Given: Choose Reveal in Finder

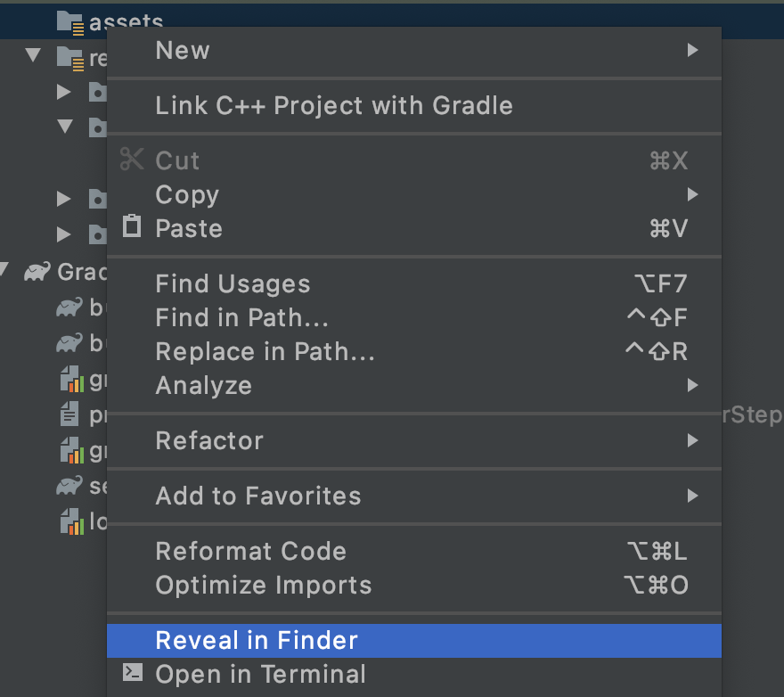Looking at the screenshot, I should click(257, 640).
